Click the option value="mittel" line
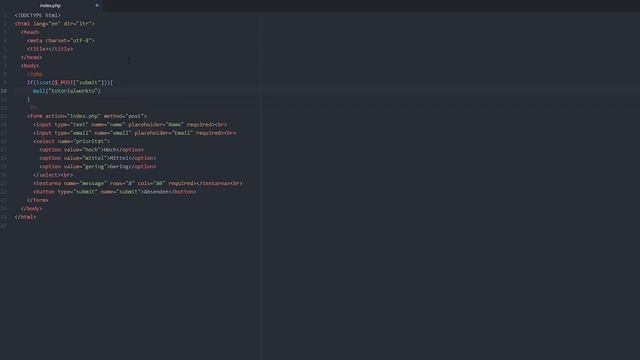 tap(98, 158)
